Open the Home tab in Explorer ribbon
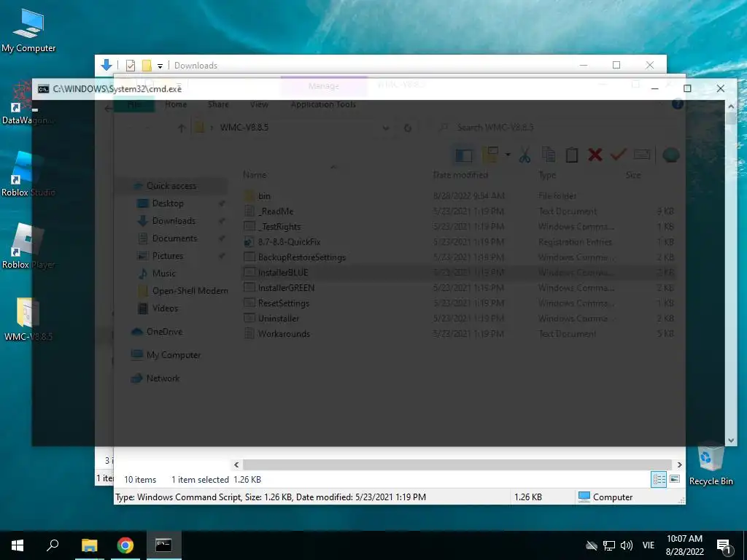 (x=176, y=104)
